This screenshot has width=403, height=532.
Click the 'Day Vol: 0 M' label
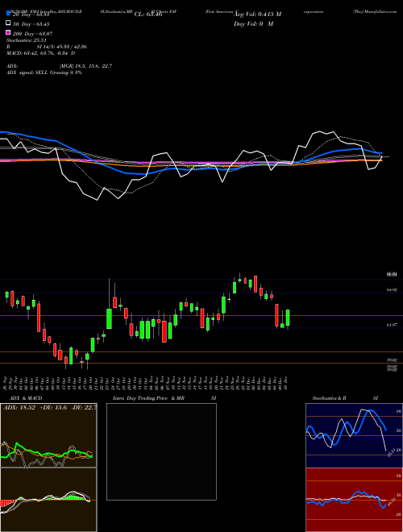[253, 24]
